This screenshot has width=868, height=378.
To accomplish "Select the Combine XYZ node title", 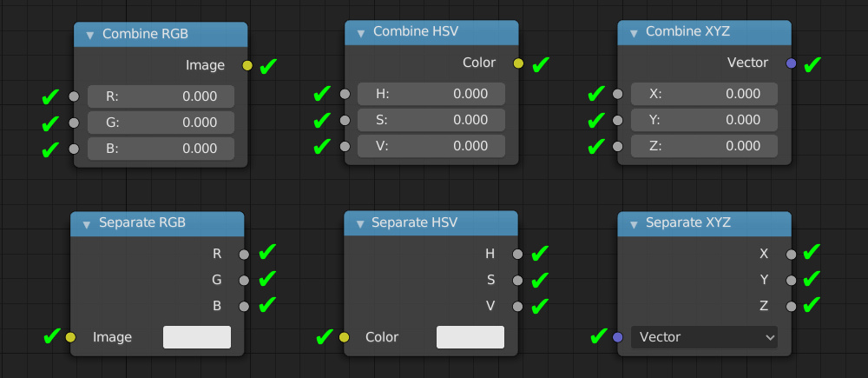I will click(687, 31).
